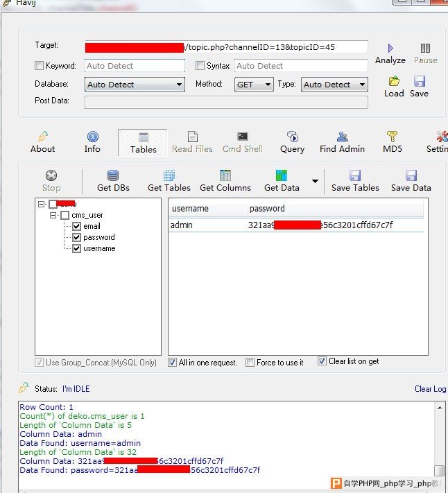Click the Save floppy icon near Load
This screenshot has height=493, width=448.
click(420, 81)
